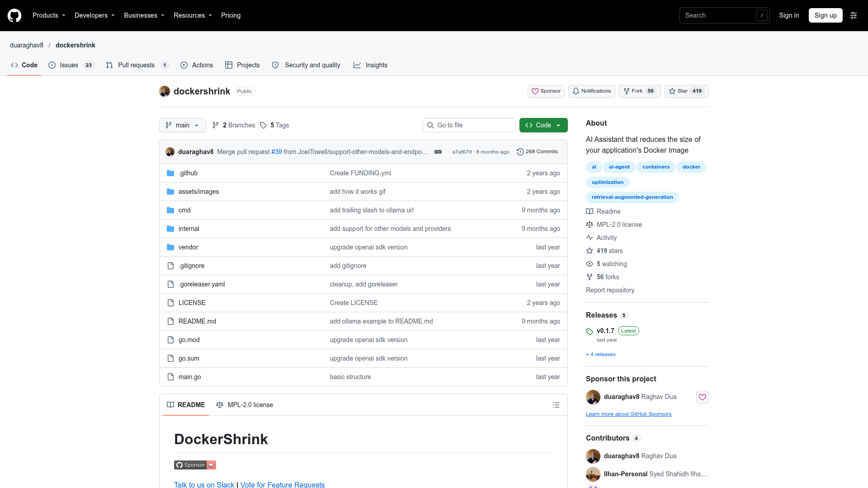Switch to the Pull requests tab

tap(137, 65)
